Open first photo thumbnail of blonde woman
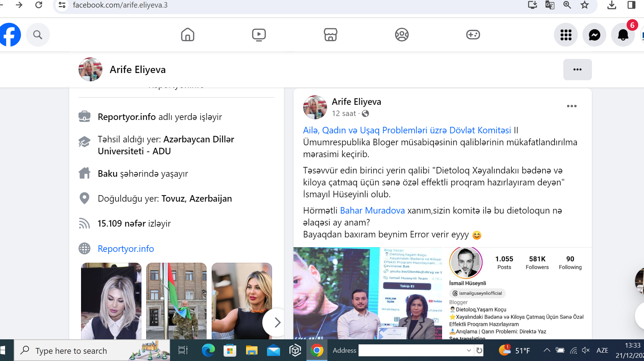This screenshot has width=644, height=361. 111,301
